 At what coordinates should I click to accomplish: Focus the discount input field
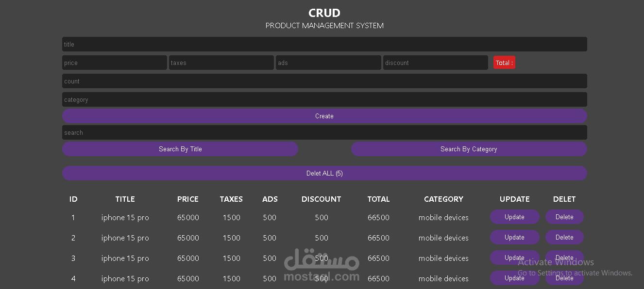click(x=436, y=63)
